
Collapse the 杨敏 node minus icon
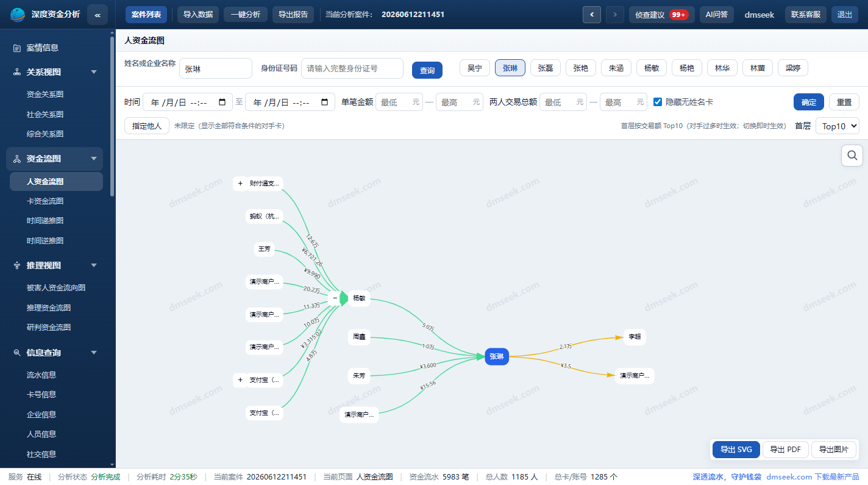click(335, 298)
